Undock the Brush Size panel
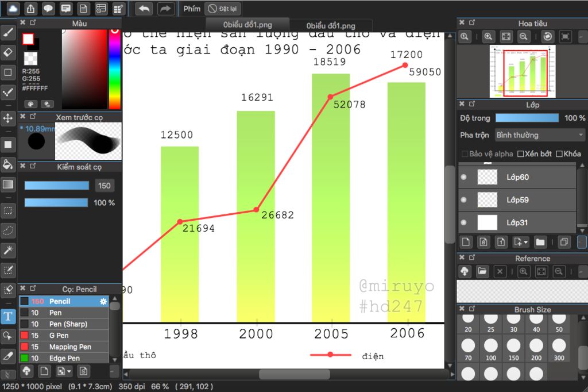 click(x=472, y=309)
